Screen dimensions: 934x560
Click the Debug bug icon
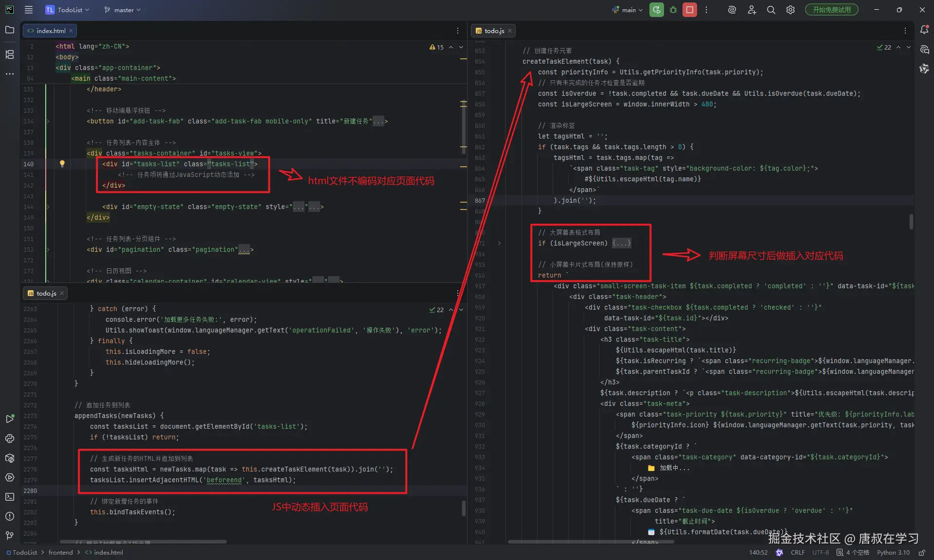pyautogui.click(x=673, y=10)
